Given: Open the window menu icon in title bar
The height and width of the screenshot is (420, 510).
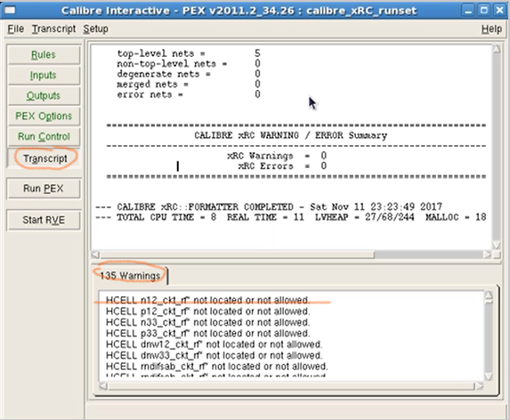Looking at the screenshot, I should 10,11.
